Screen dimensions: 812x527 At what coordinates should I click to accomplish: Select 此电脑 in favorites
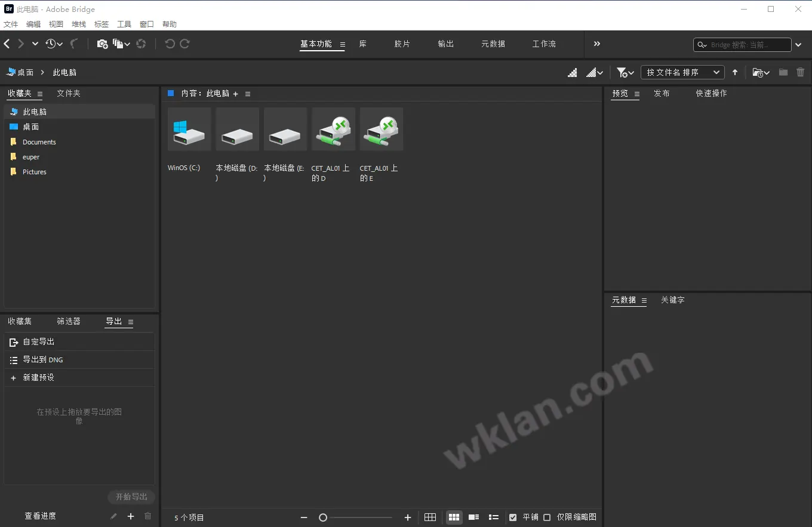tap(79, 112)
